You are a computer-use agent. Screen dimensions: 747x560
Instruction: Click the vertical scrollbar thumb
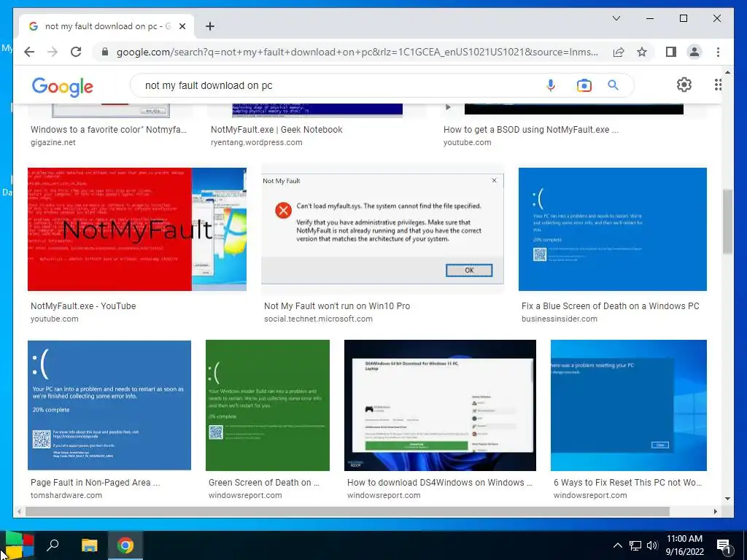[727, 222]
